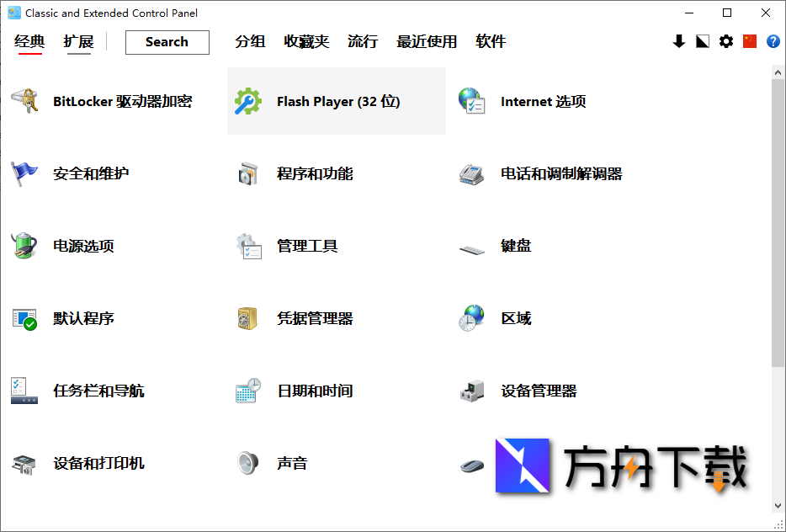Viewport: 786px width, 532px height.
Task: Open the 键盘 keyboard settings
Action: point(516,246)
